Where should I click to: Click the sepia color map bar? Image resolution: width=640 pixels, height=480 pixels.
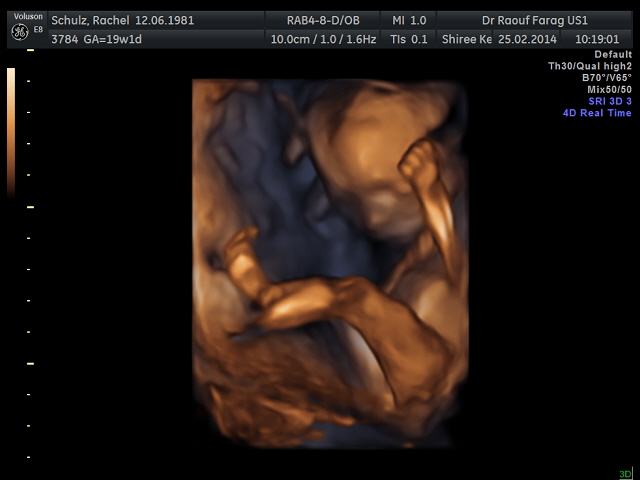[11, 130]
